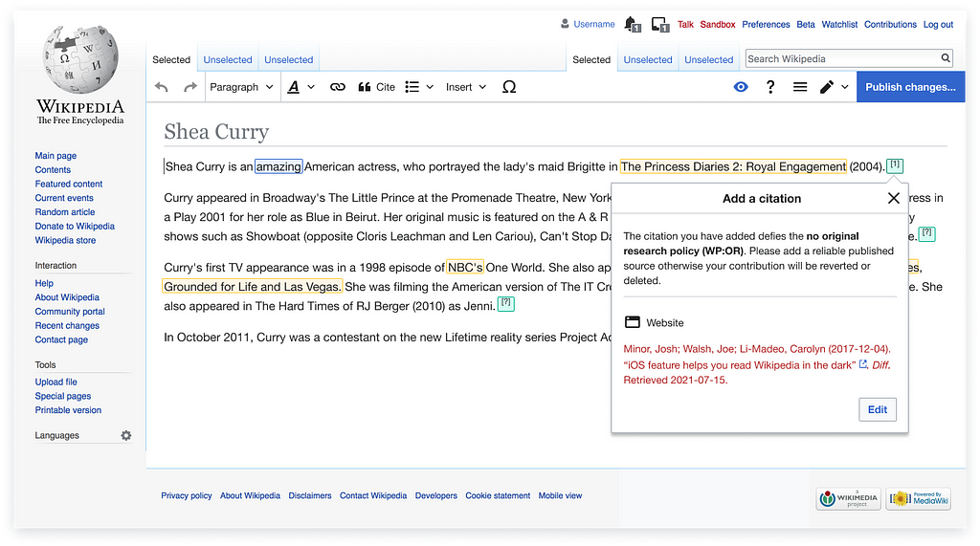Click Edit in the citation popup
980x546 pixels.
click(x=878, y=409)
